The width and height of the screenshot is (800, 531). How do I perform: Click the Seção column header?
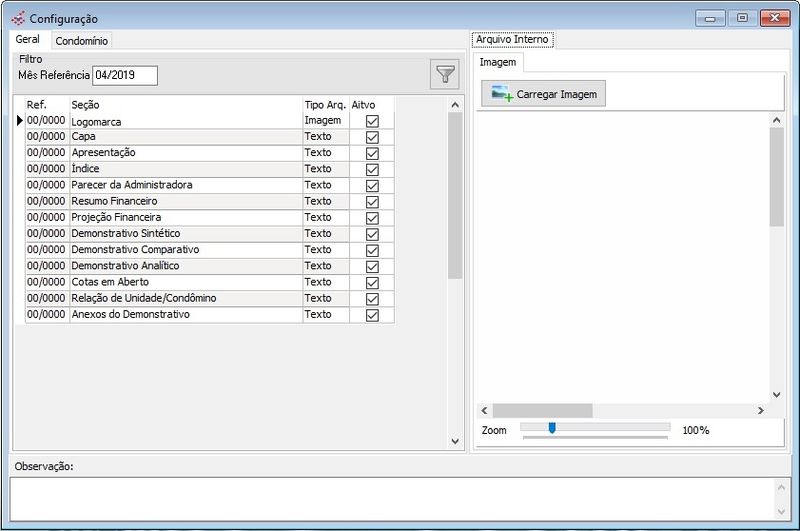[185, 104]
